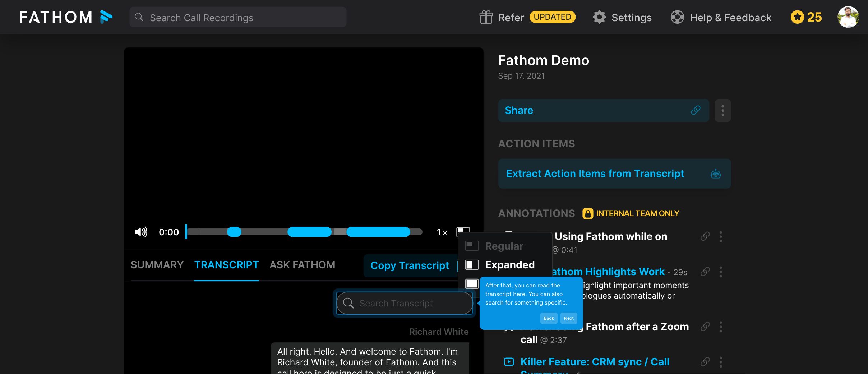Image resolution: width=868 pixels, height=388 pixels.
Task: Click the Share button
Action: (x=604, y=110)
